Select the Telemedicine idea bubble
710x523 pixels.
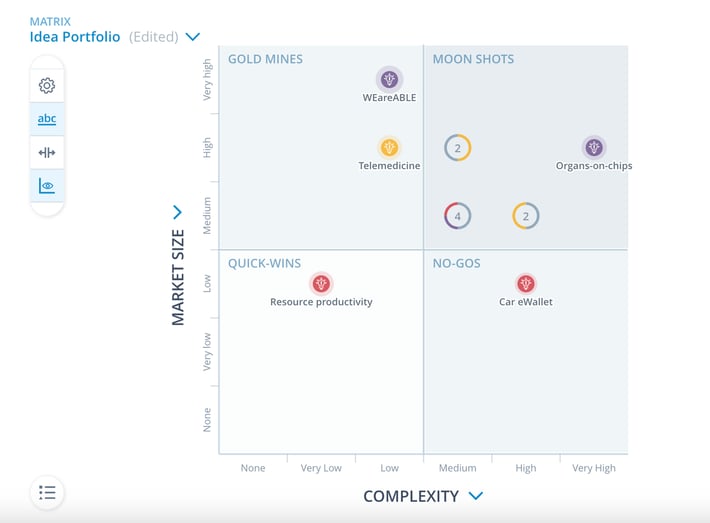[x=389, y=147]
